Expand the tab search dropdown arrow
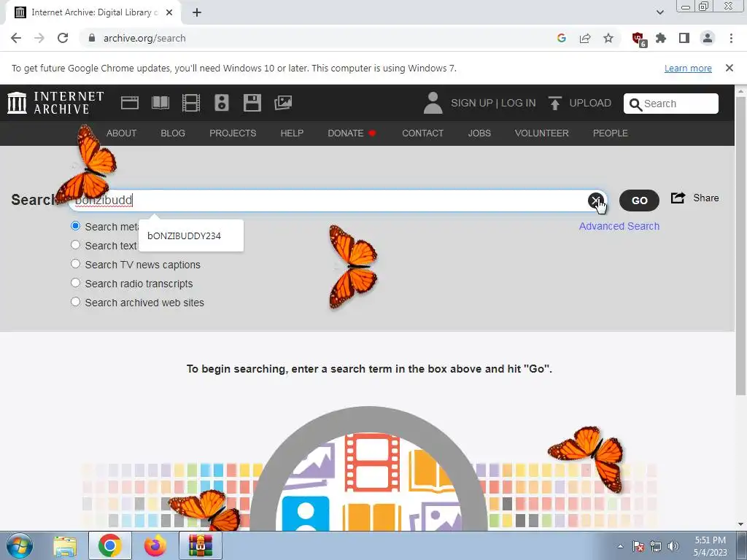Image resolution: width=747 pixels, height=560 pixels. click(659, 12)
